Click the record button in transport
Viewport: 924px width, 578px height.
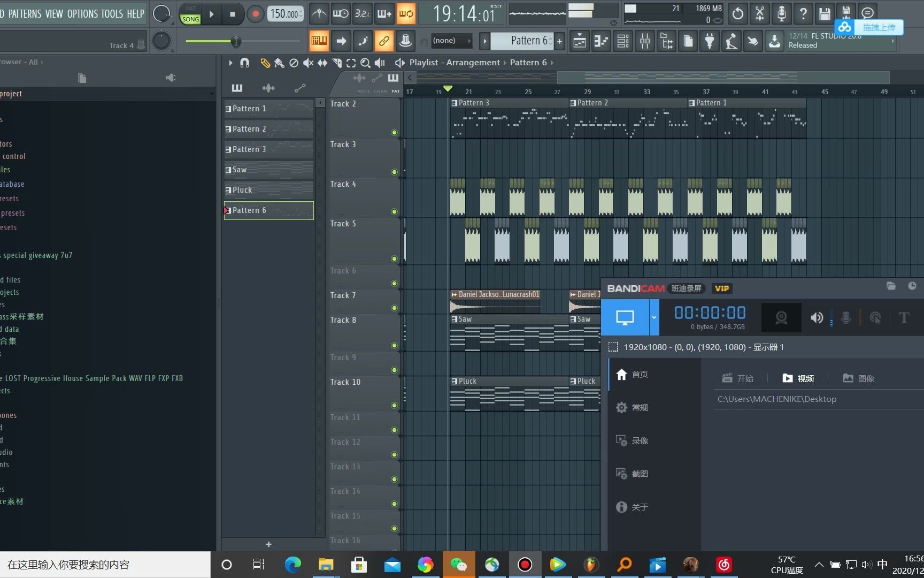click(255, 14)
